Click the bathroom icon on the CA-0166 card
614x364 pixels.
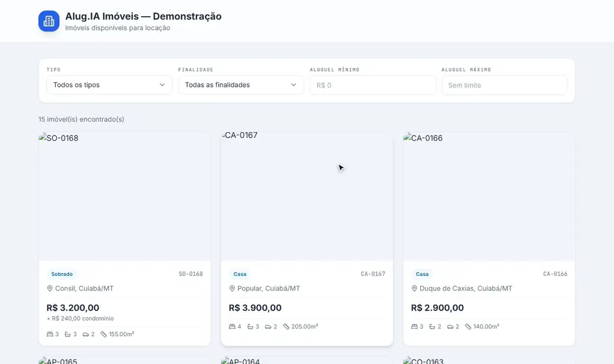point(432,327)
